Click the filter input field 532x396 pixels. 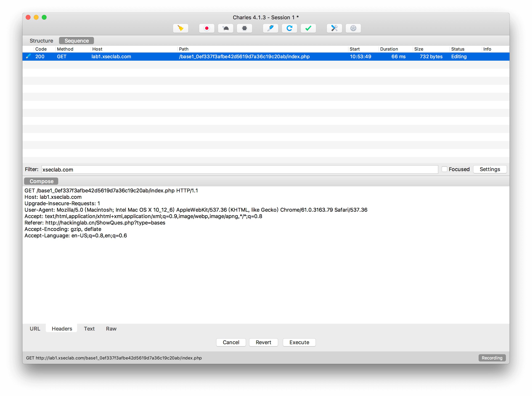click(240, 169)
